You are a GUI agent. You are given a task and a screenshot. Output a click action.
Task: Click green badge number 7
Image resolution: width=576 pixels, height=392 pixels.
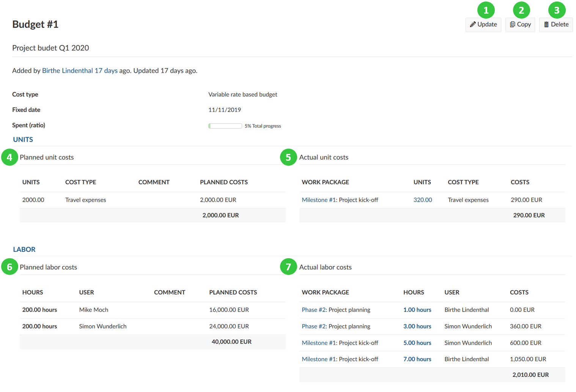click(x=288, y=267)
